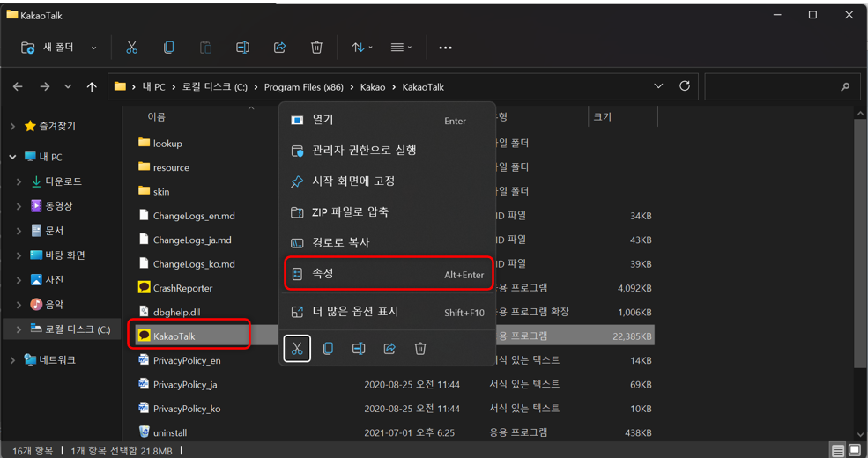
Task: Switch to large thumbnails view in the status bar
Action: [855, 450]
